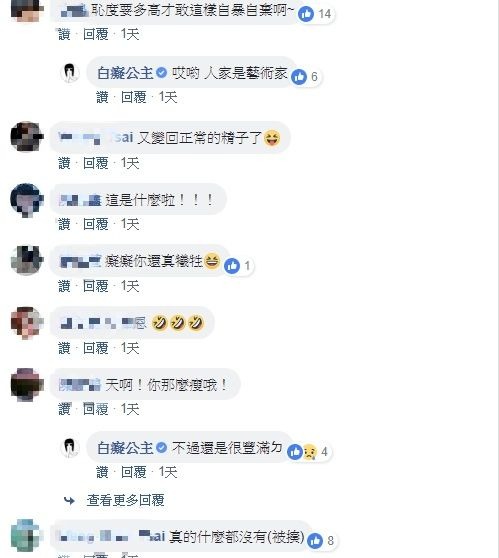Open 白癡公主 avatar beside 哎喲 人家是藝術家 reply
This screenshot has width=499, height=558.
(70, 73)
